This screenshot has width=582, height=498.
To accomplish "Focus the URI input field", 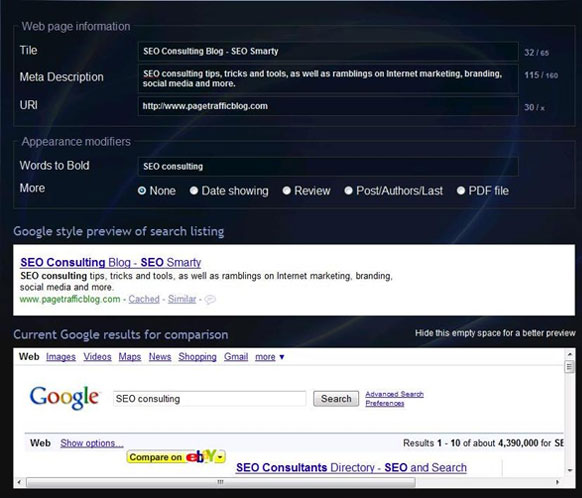I will (328, 106).
